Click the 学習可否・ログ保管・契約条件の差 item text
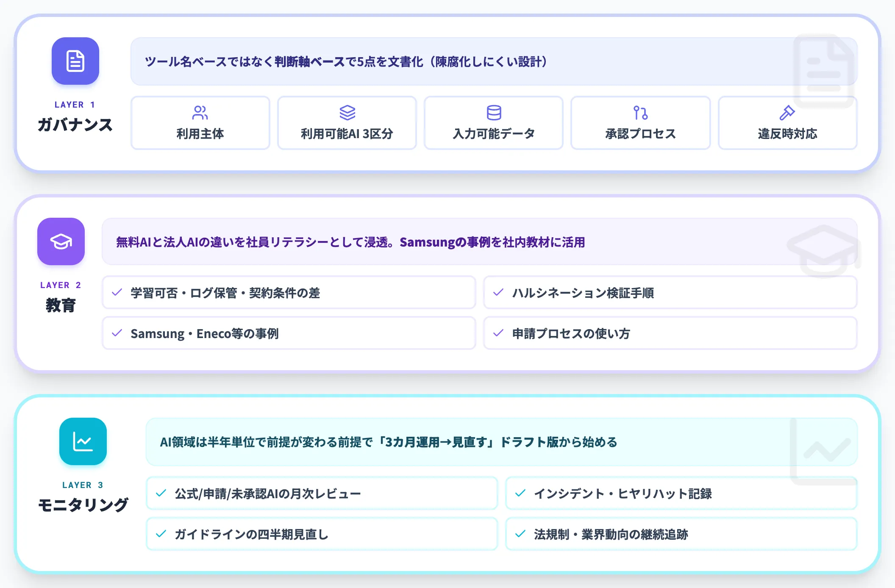Viewport: 895px width, 588px height. (x=225, y=293)
